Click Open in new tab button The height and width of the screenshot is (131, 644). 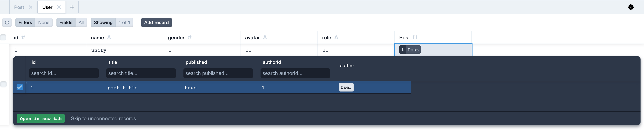point(41,118)
